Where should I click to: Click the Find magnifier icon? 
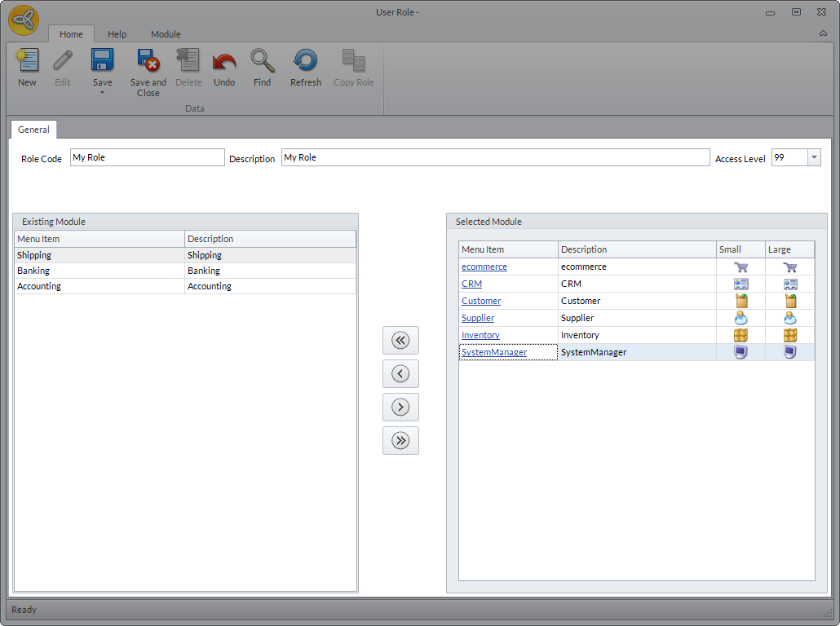(x=262, y=62)
